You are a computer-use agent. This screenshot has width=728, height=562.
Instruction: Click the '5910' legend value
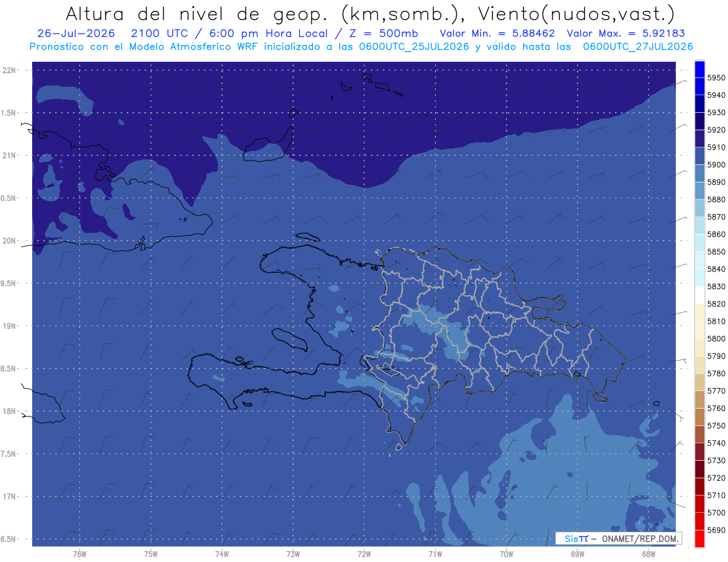point(716,147)
